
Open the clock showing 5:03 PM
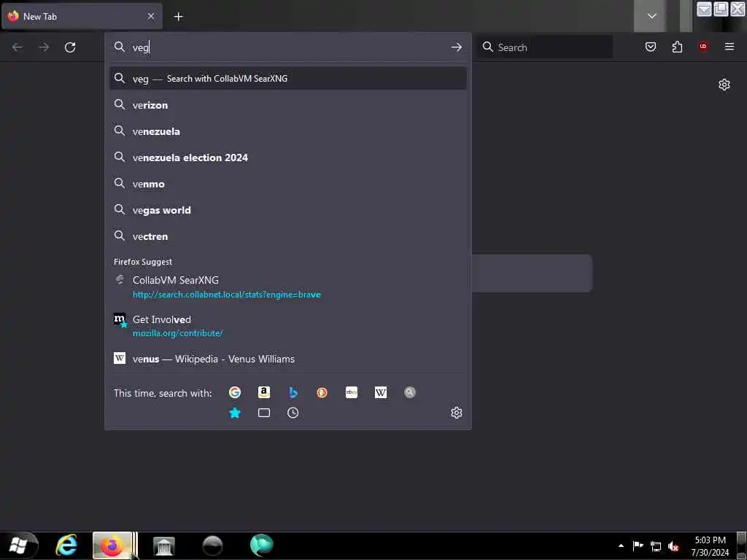point(710,545)
